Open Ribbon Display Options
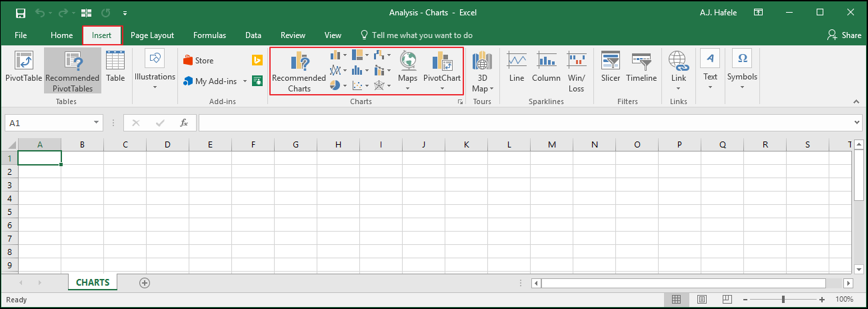Viewport: 868px width, 309px height. tap(758, 13)
